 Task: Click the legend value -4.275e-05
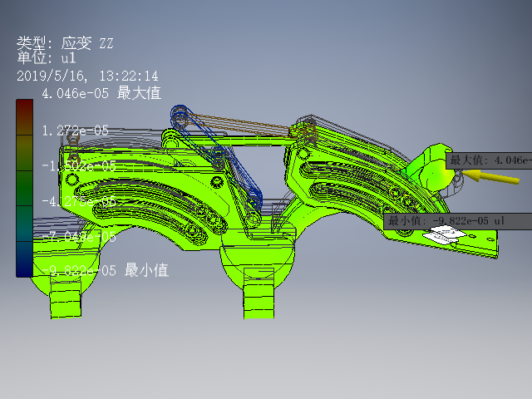click(79, 201)
